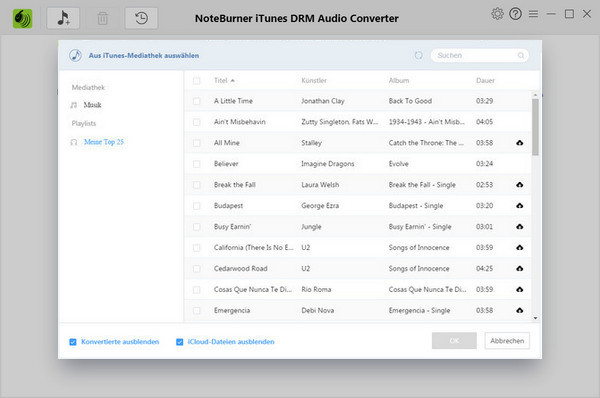Click the Abbrechen button
The image size is (600, 398).
(507, 341)
